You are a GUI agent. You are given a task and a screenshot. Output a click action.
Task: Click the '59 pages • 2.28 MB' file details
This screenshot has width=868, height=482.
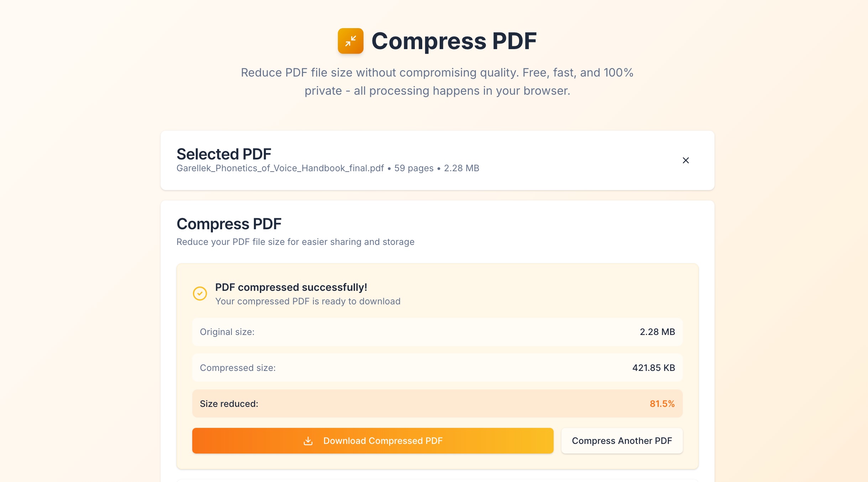(436, 168)
